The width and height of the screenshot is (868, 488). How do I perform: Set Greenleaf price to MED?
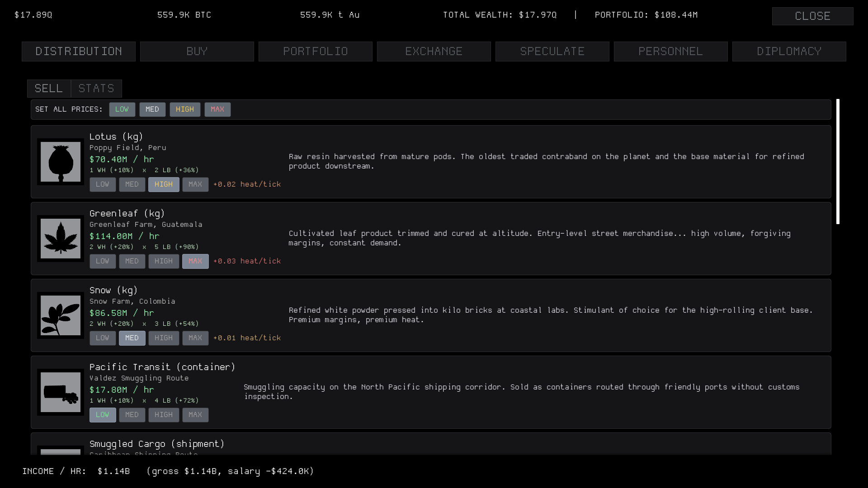click(x=132, y=261)
